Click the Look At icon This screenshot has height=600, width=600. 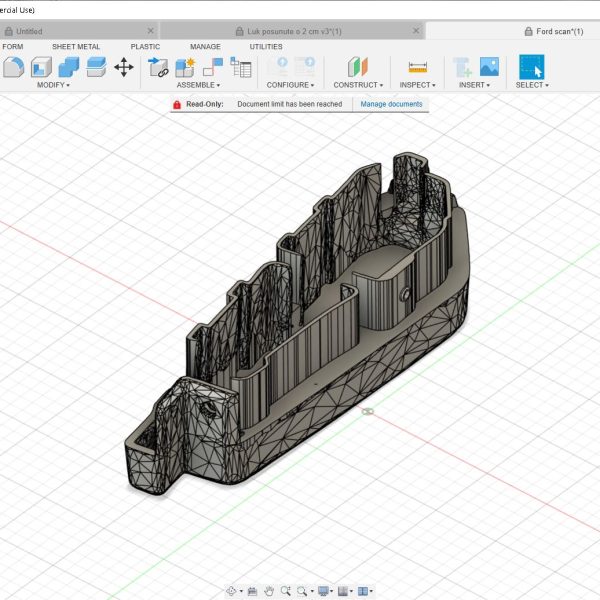pyautogui.click(x=252, y=591)
